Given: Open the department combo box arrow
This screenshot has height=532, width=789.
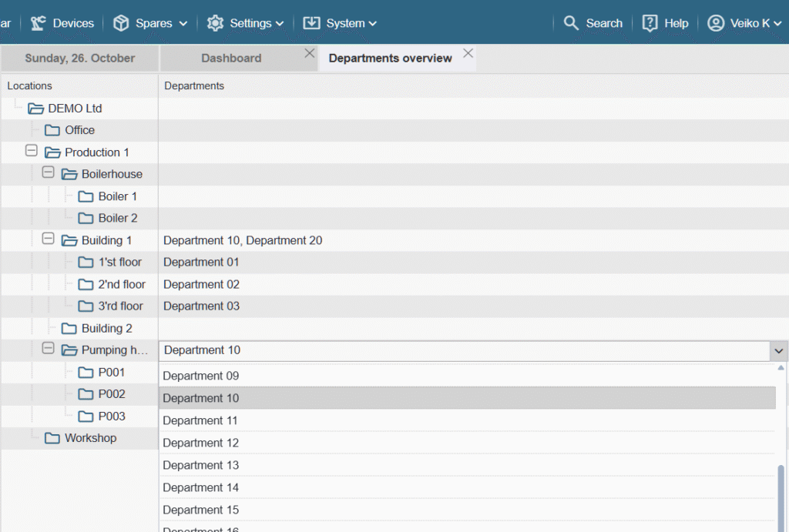Looking at the screenshot, I should pos(777,351).
